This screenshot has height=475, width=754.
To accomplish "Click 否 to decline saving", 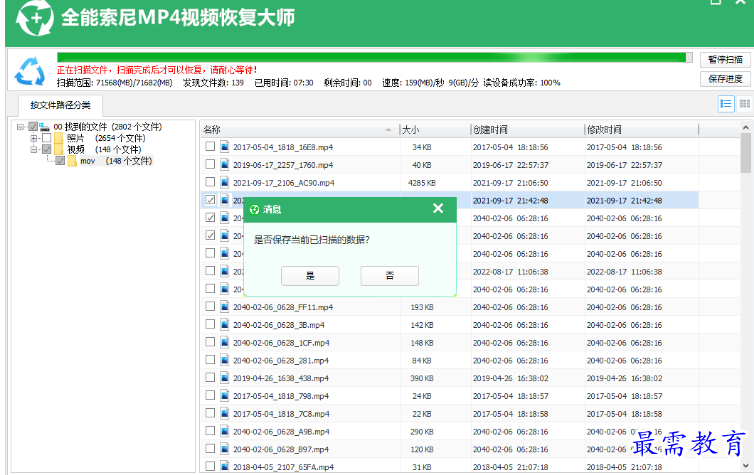I will click(x=390, y=275).
